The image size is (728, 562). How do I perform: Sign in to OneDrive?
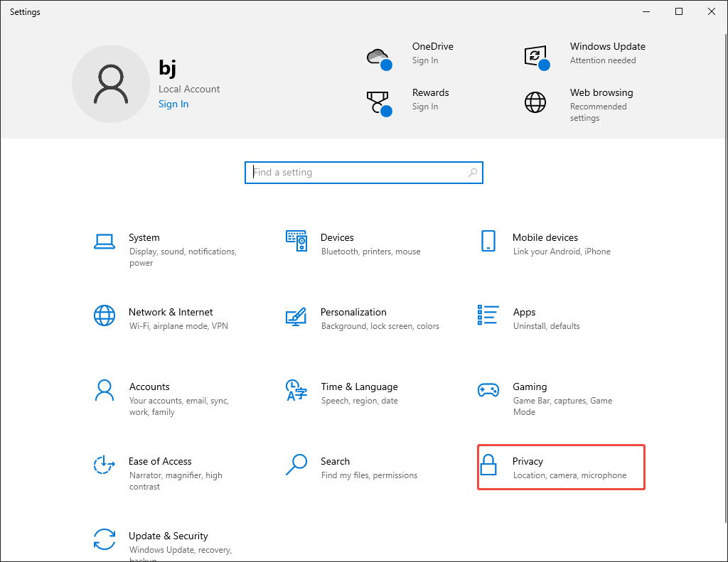(433, 53)
